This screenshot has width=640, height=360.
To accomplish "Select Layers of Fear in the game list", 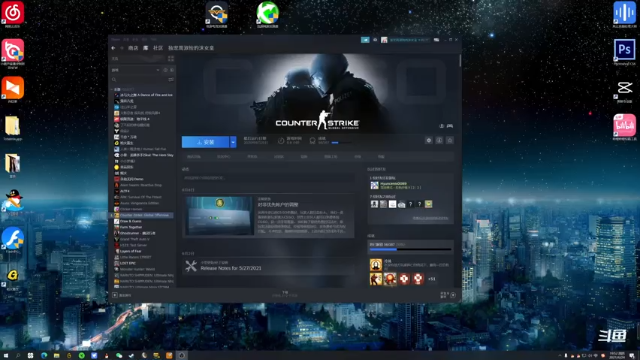I will click(128, 251).
